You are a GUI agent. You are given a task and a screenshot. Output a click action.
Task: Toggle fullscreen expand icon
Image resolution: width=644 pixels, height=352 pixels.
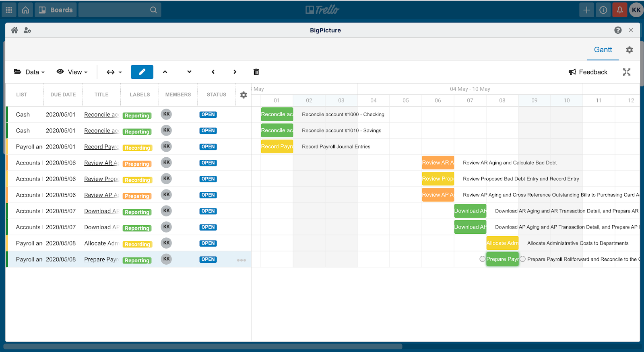pyautogui.click(x=627, y=72)
